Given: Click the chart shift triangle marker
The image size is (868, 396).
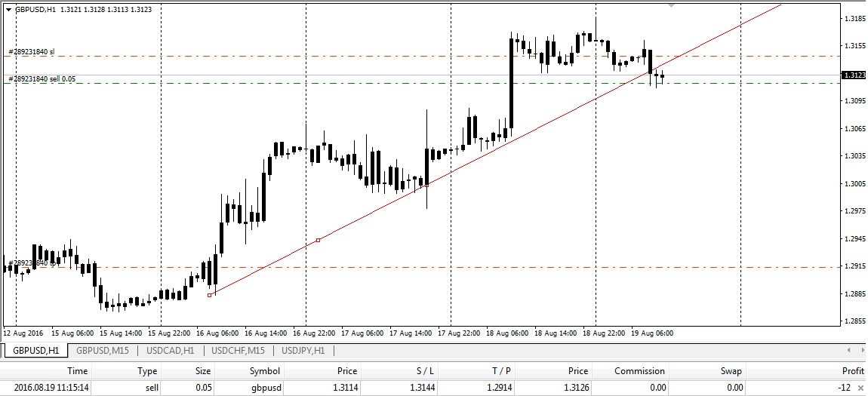Looking at the screenshot, I should pos(672,5).
